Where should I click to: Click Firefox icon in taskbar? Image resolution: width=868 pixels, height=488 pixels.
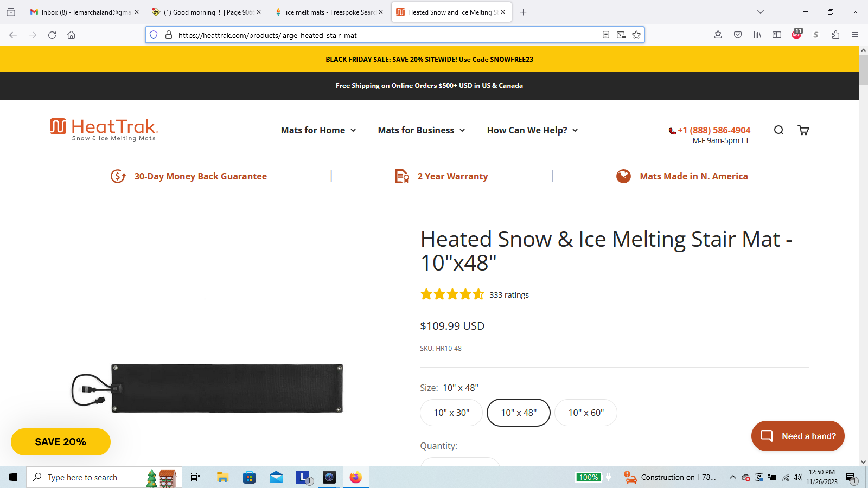coord(355,477)
